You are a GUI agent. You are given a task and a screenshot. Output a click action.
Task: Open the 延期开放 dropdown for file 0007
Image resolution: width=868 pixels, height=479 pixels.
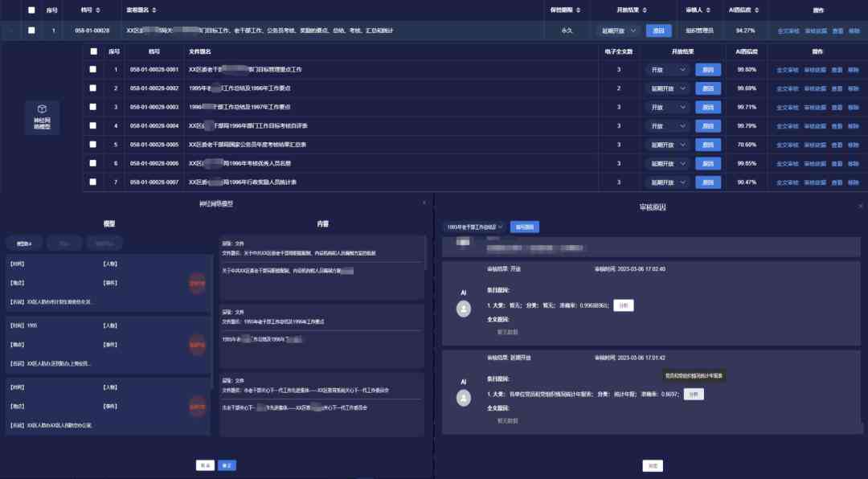click(x=668, y=182)
